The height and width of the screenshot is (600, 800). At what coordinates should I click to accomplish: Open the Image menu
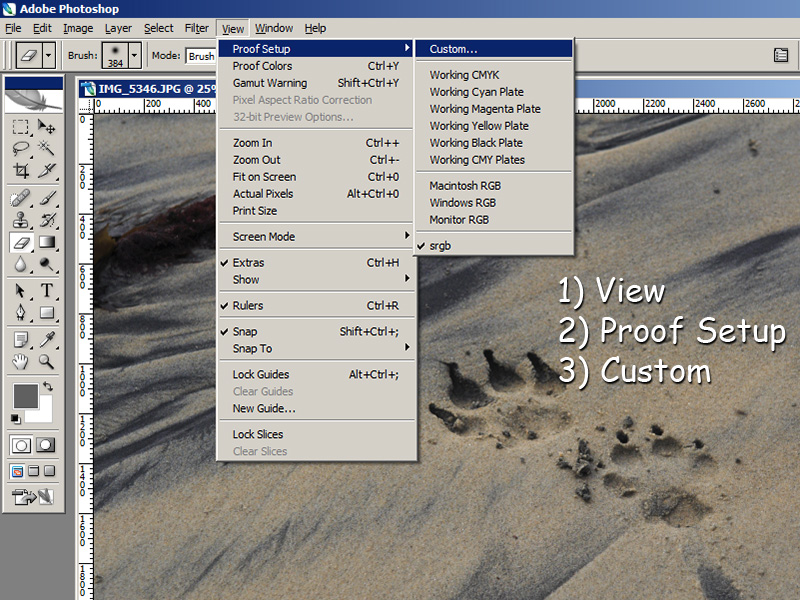[78, 28]
